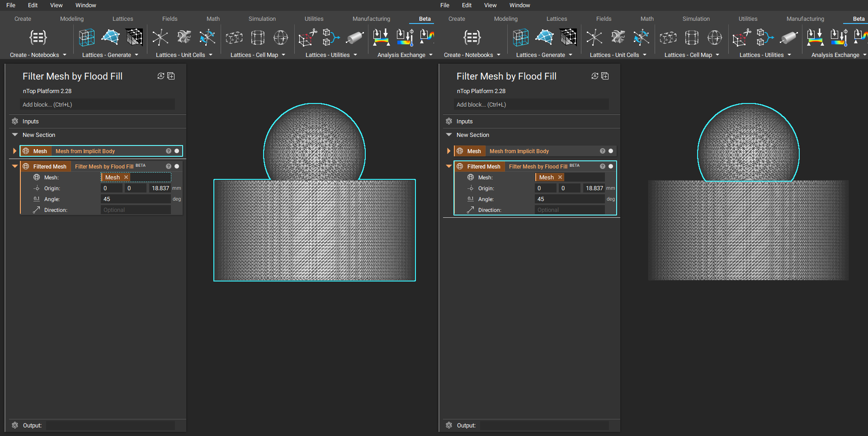
Task: Switch to Simulation tab in right window
Action: [696, 19]
